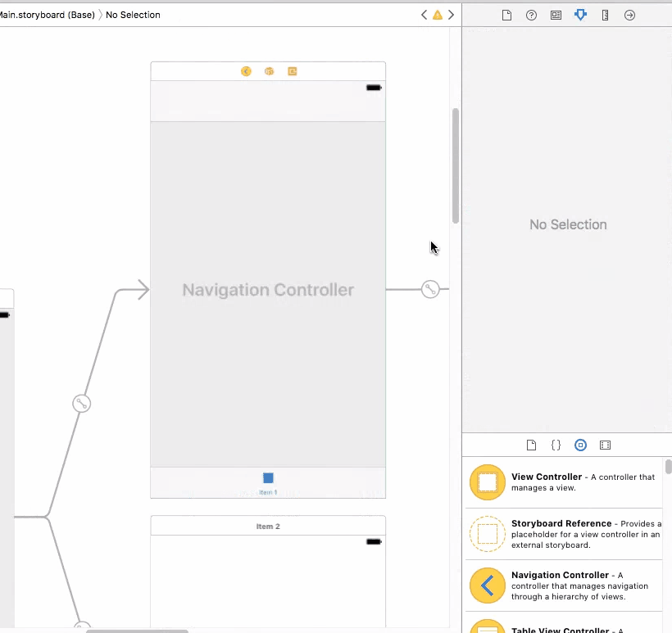Select the Navigation Controller dock icon
The image size is (672, 633).
pos(246,71)
